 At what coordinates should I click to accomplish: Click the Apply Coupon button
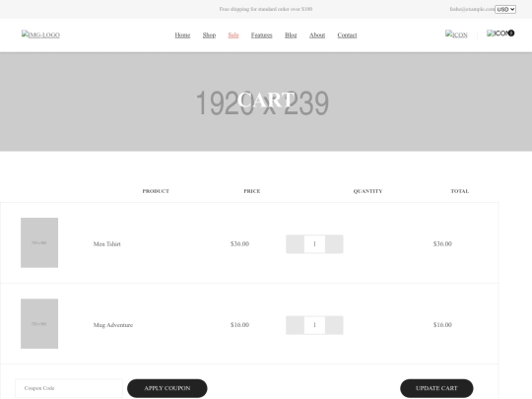click(x=167, y=388)
